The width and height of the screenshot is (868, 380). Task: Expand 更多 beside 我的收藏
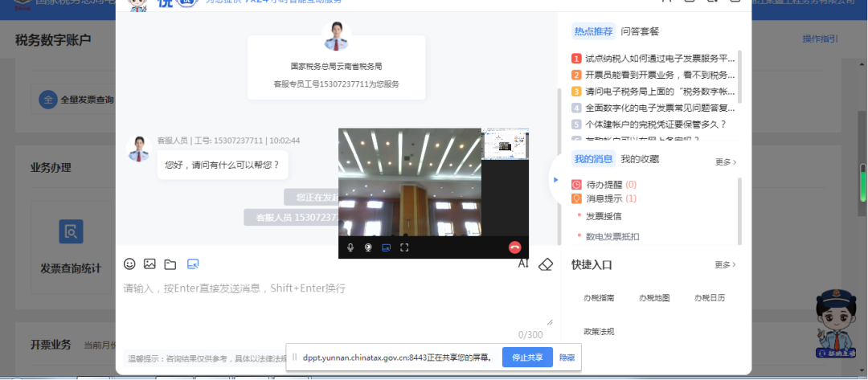coord(726,162)
